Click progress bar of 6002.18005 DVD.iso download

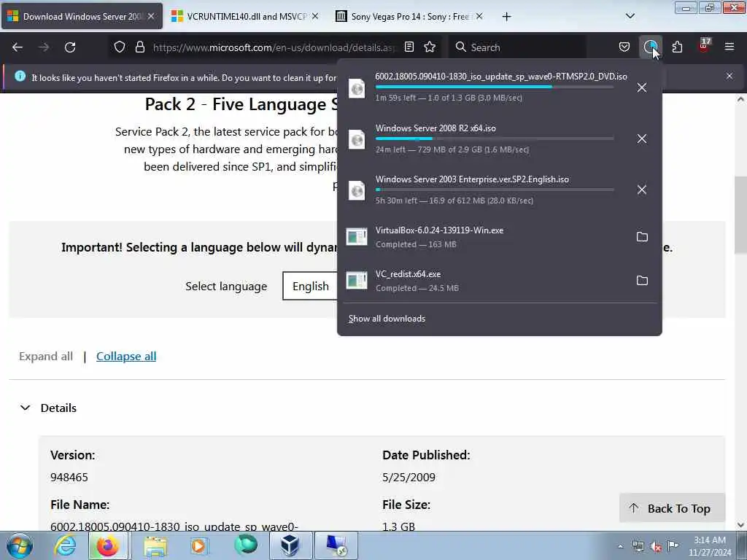(495, 87)
